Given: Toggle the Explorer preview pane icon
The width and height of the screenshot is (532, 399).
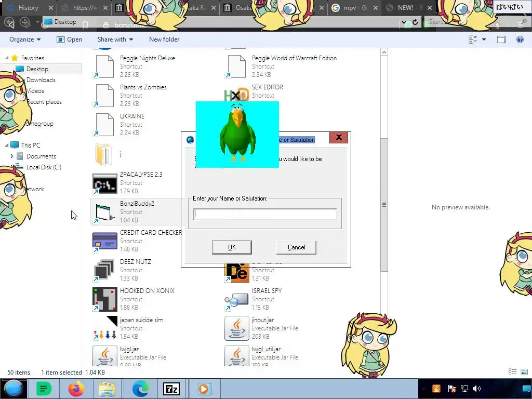Looking at the screenshot, I should (501, 39).
